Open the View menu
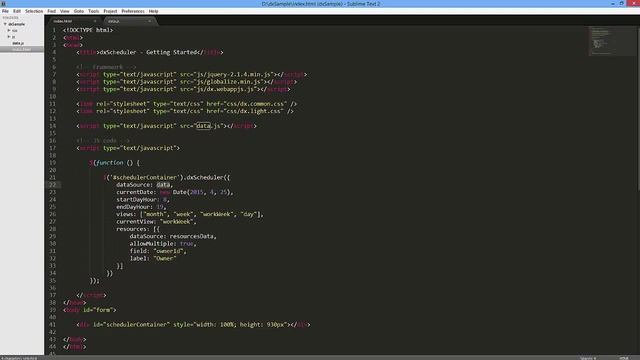The image size is (640, 360). (64, 11)
